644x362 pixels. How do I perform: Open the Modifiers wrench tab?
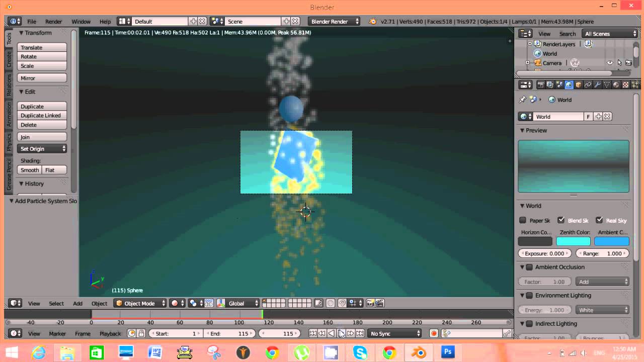tap(597, 85)
